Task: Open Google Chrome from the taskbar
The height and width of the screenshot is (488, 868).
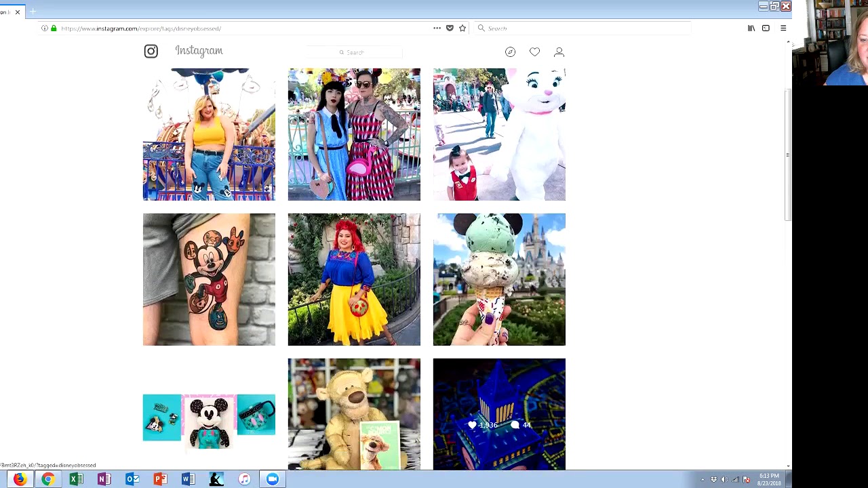Action: pos(47,479)
